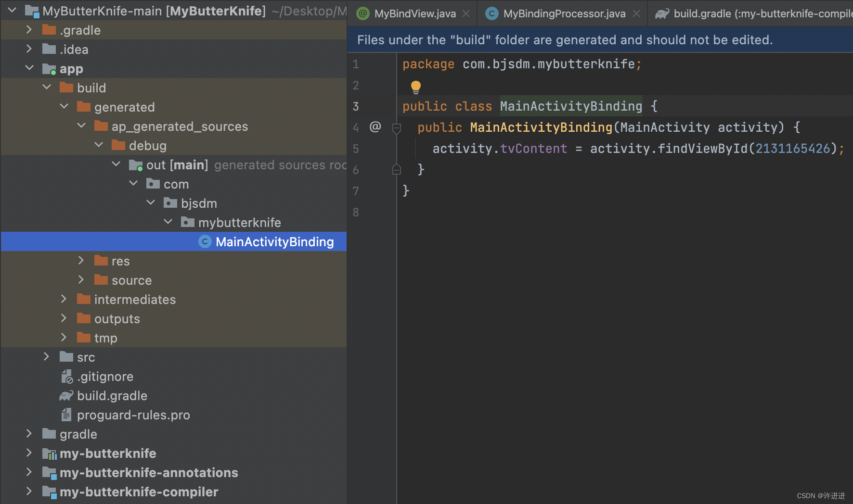
Task: Click the ap_generated_sources folder icon
Action: tap(101, 126)
